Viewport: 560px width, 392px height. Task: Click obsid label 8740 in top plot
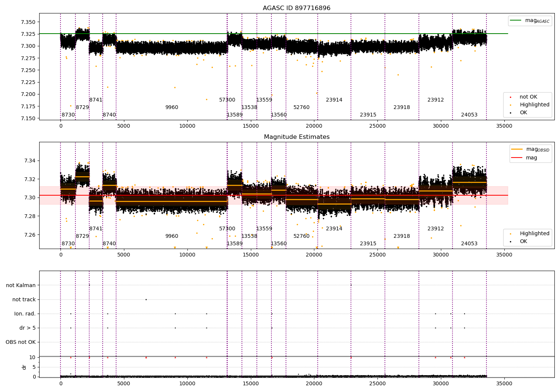109,115
